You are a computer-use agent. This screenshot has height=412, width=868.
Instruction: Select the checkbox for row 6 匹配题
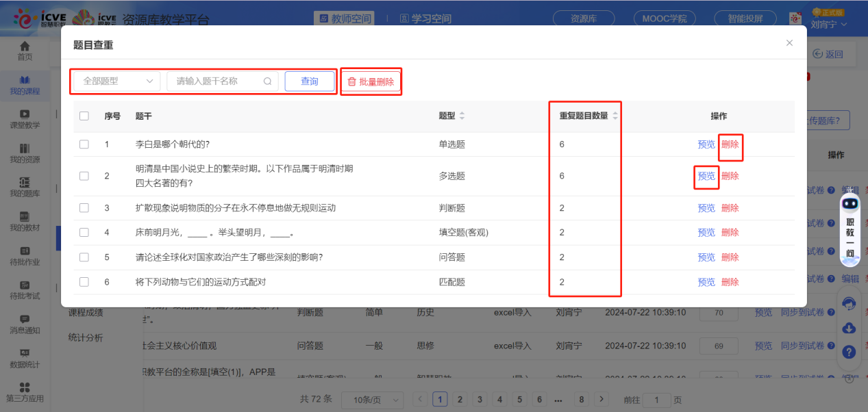(84, 282)
